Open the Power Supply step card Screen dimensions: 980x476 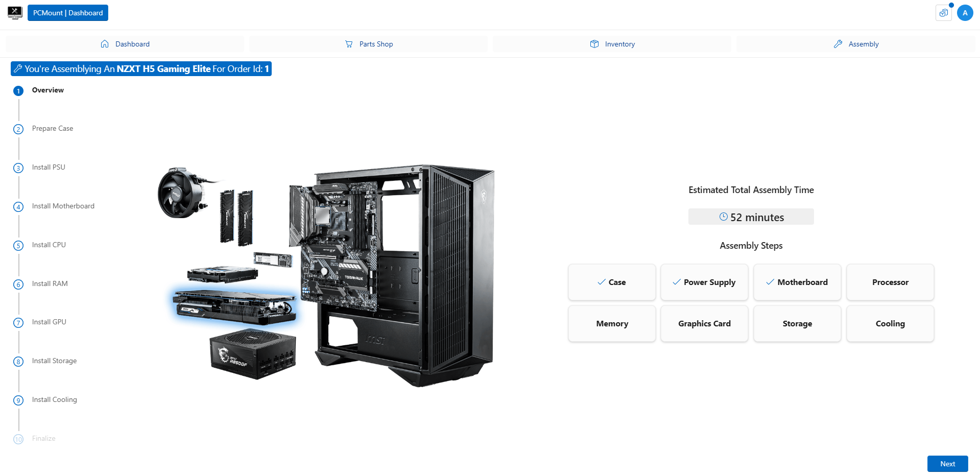coord(704,282)
